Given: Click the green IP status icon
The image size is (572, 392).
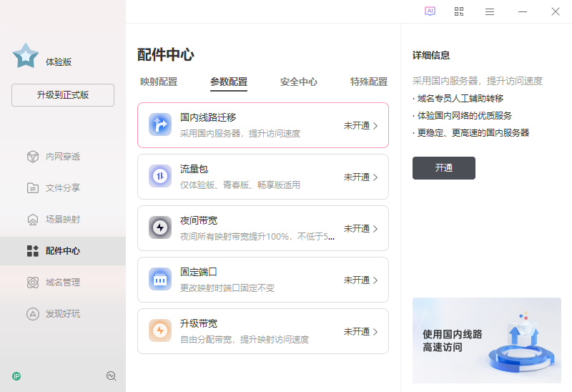Looking at the screenshot, I should pyautogui.click(x=16, y=376).
